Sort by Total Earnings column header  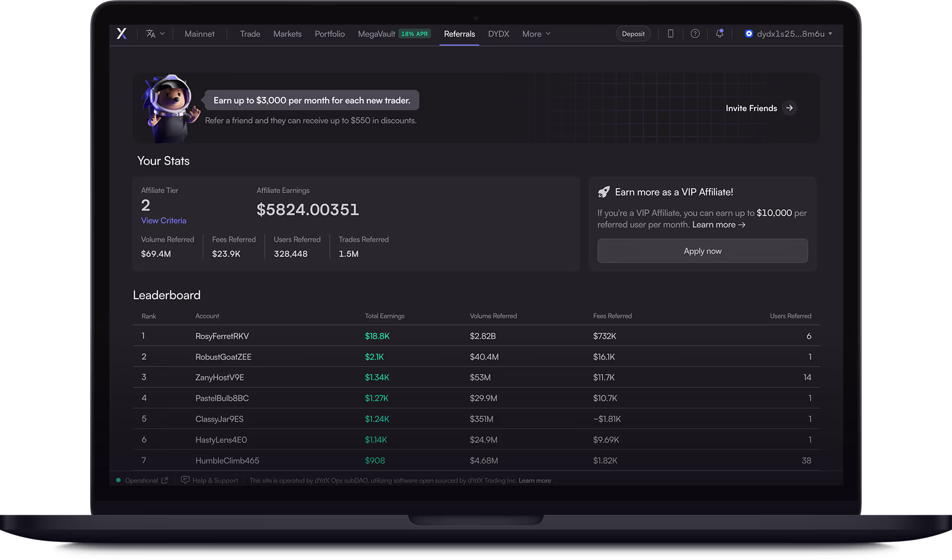coord(385,316)
